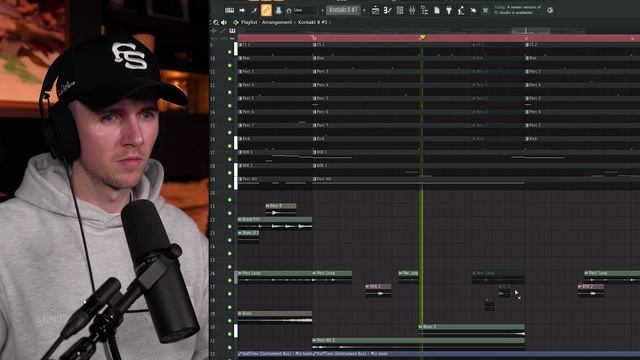The height and width of the screenshot is (360, 640).
Task: Open clip menu of the Riser 2 clip
Action: tap(421, 327)
